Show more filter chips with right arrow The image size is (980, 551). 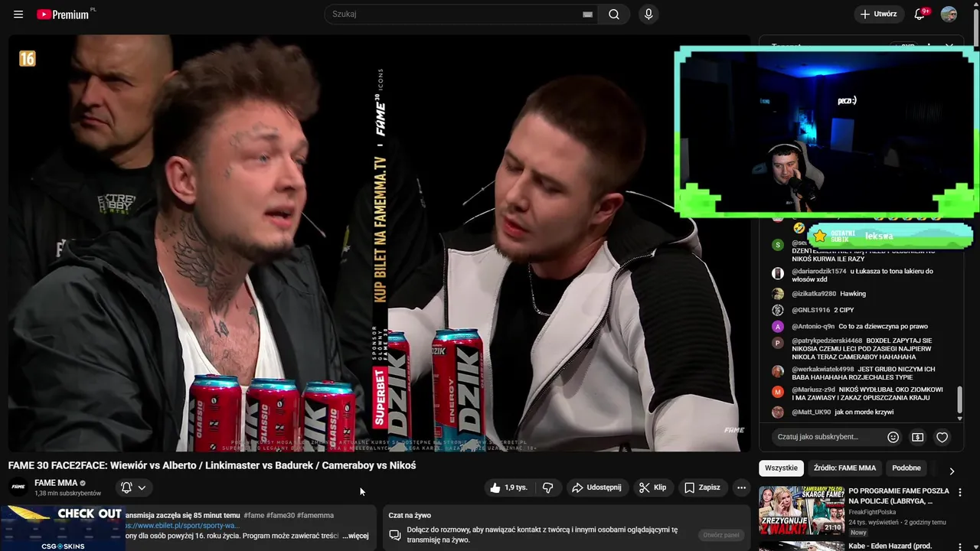952,471
